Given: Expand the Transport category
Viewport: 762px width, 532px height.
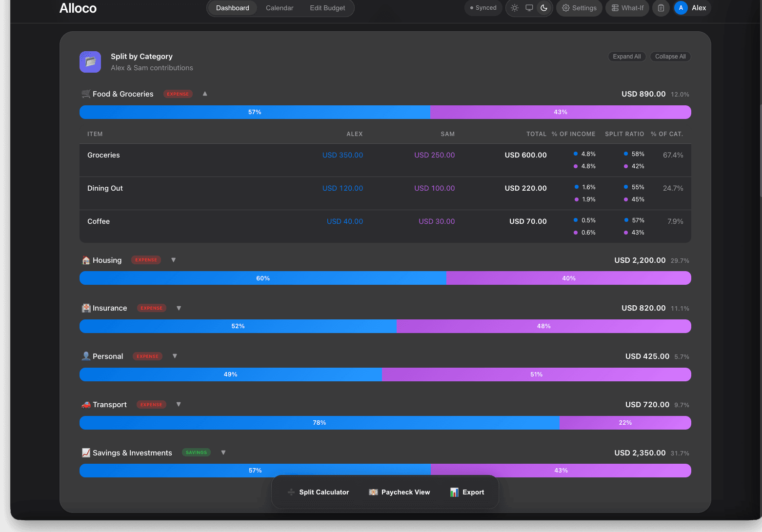Looking at the screenshot, I should point(179,404).
